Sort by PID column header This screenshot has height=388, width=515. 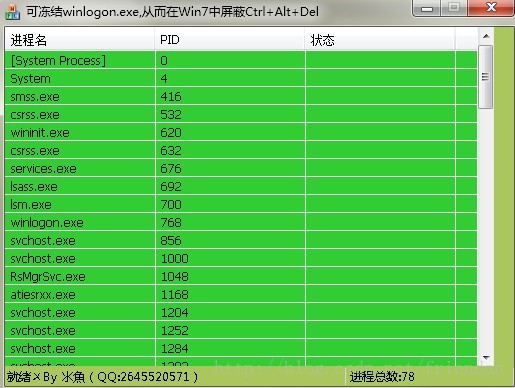click(x=230, y=40)
